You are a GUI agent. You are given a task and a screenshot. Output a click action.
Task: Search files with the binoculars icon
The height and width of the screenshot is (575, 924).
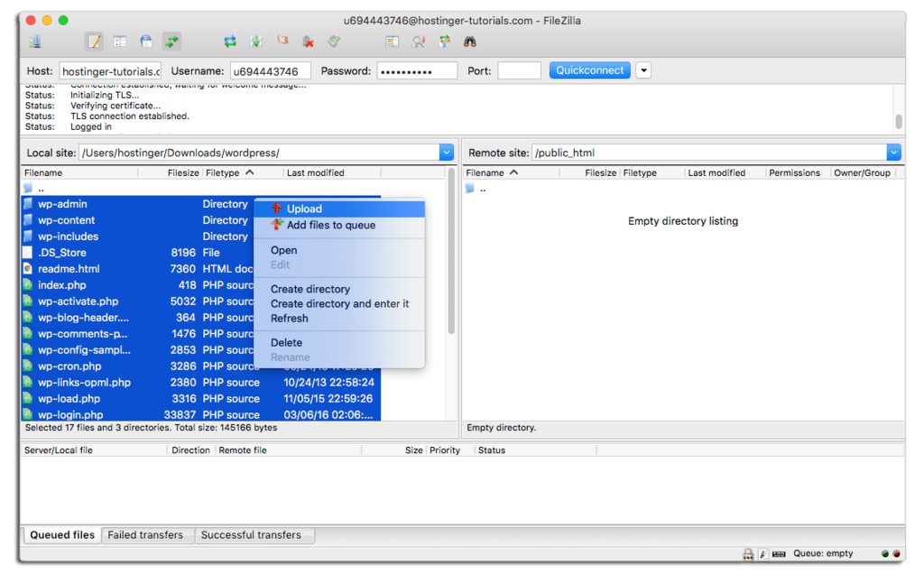469,42
